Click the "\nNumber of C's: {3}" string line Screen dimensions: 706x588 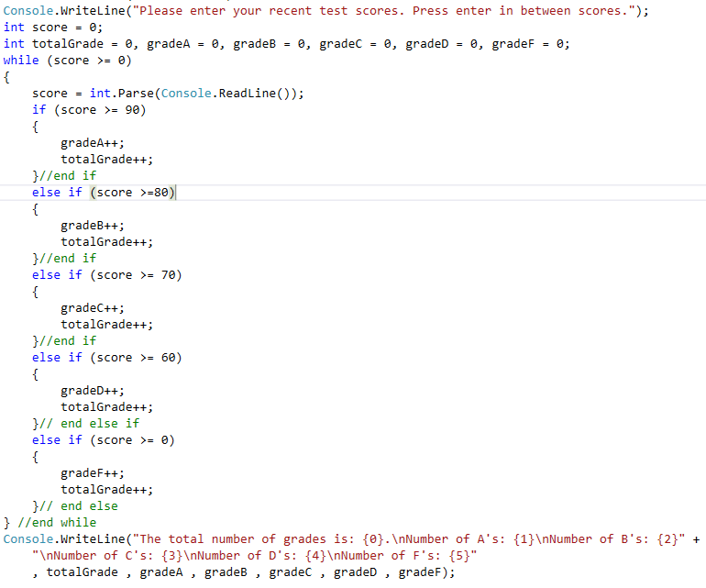pos(254,556)
